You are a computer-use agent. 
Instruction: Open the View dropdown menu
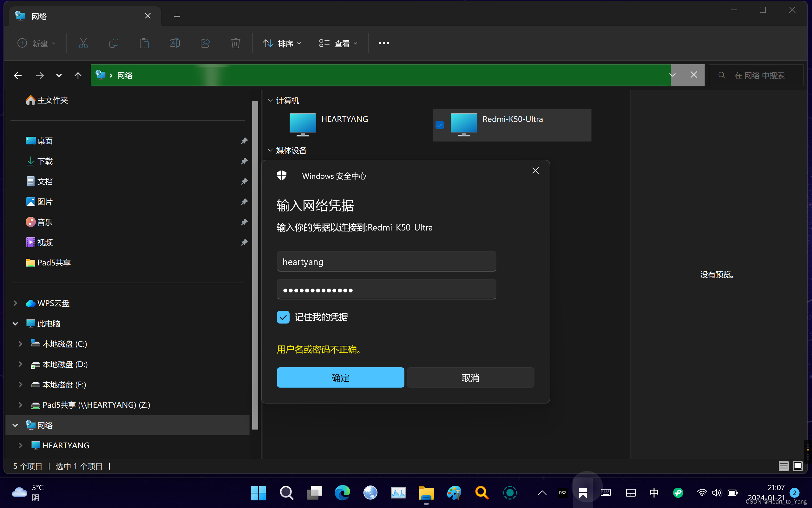tap(338, 43)
